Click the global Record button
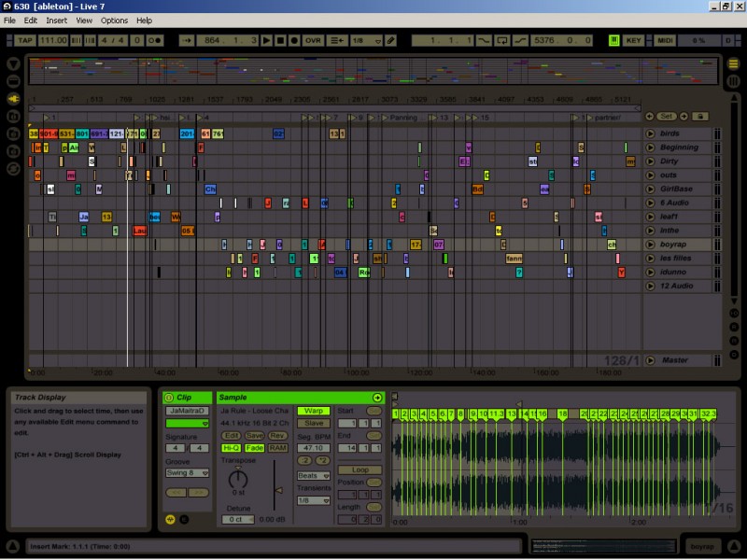This screenshot has height=560, width=747. [294, 41]
